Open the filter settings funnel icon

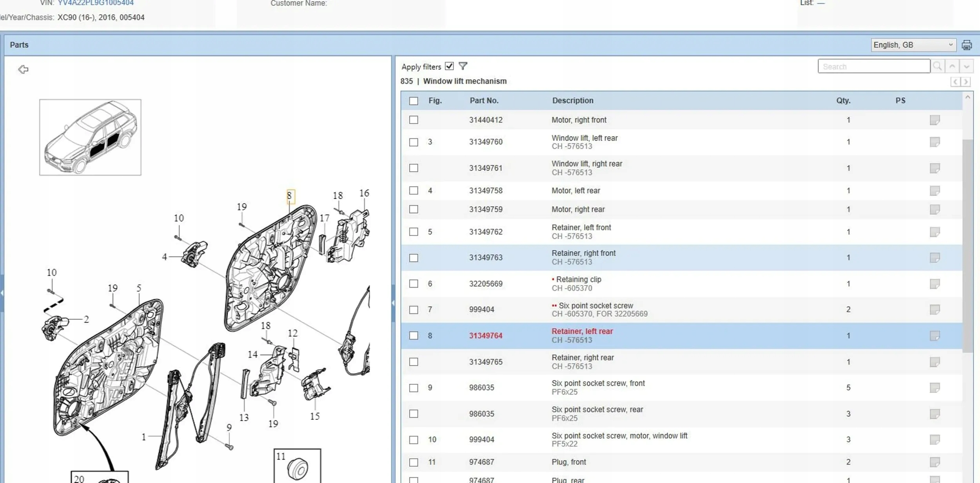tap(463, 66)
